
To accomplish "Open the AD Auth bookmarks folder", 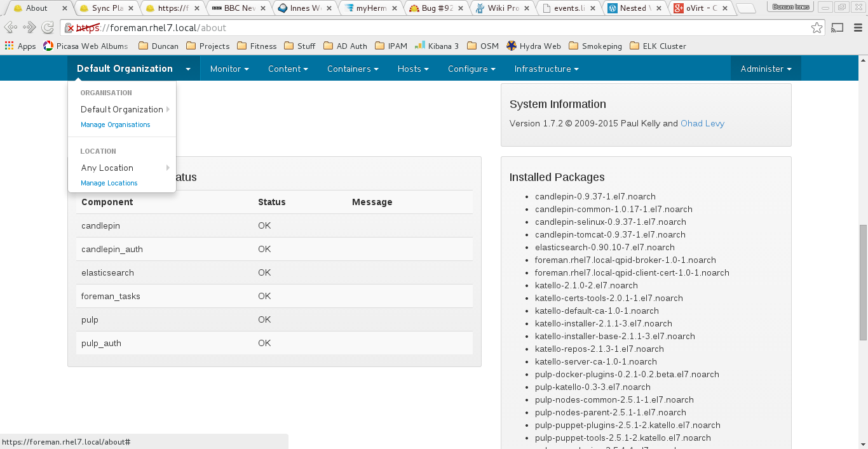I will click(x=346, y=46).
